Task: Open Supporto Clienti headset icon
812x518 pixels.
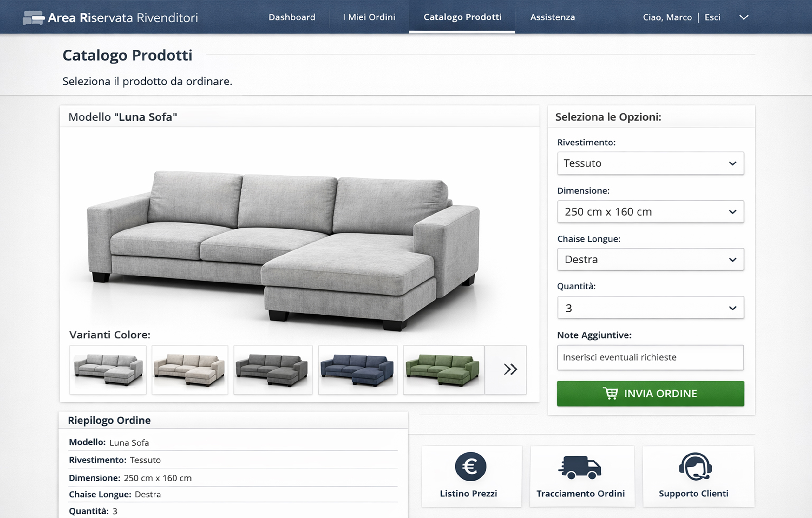Action: (x=695, y=466)
